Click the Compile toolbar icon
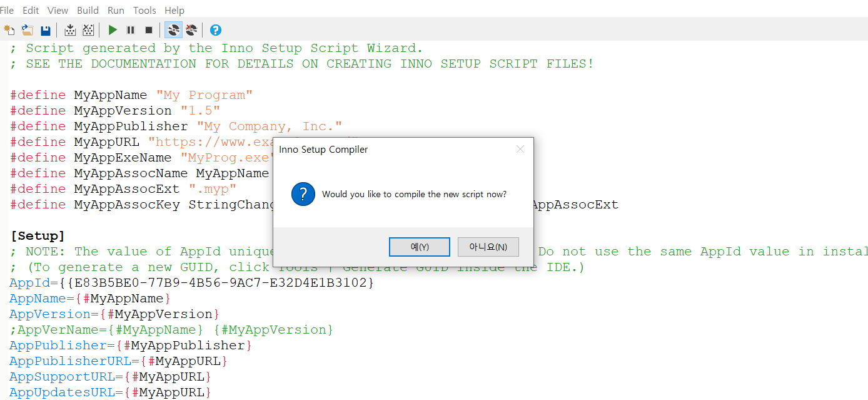 click(x=71, y=30)
